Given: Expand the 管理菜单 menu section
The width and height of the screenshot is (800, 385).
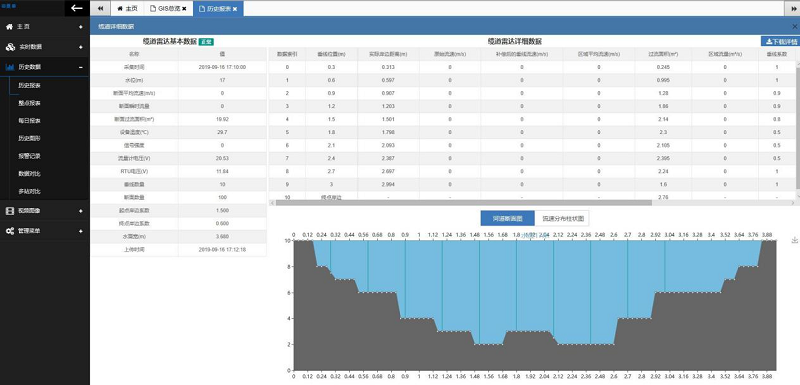Looking at the screenshot, I should point(81,231).
